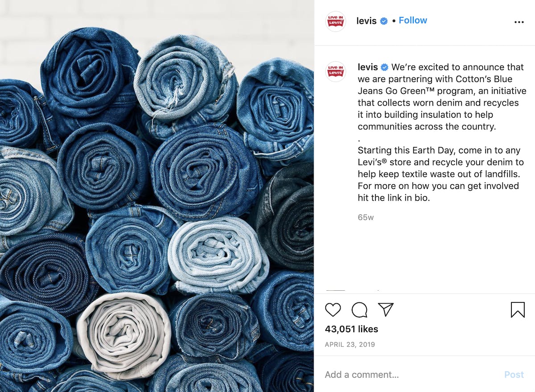Click the April 23, 2019 post date
The height and width of the screenshot is (392, 535).
tap(350, 344)
